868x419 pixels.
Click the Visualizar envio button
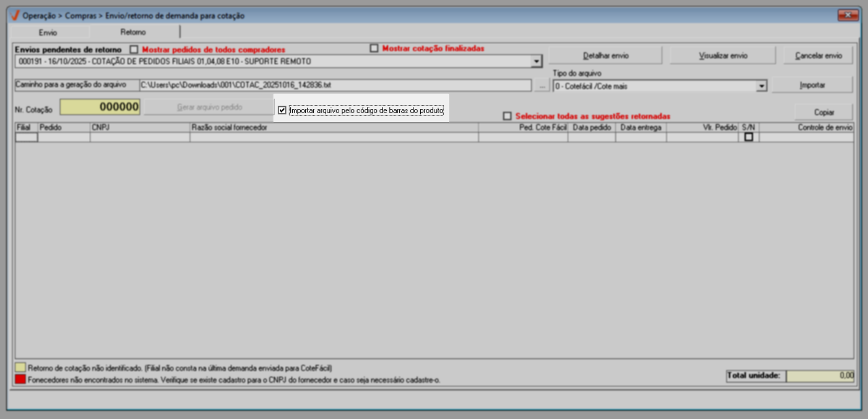coord(723,55)
